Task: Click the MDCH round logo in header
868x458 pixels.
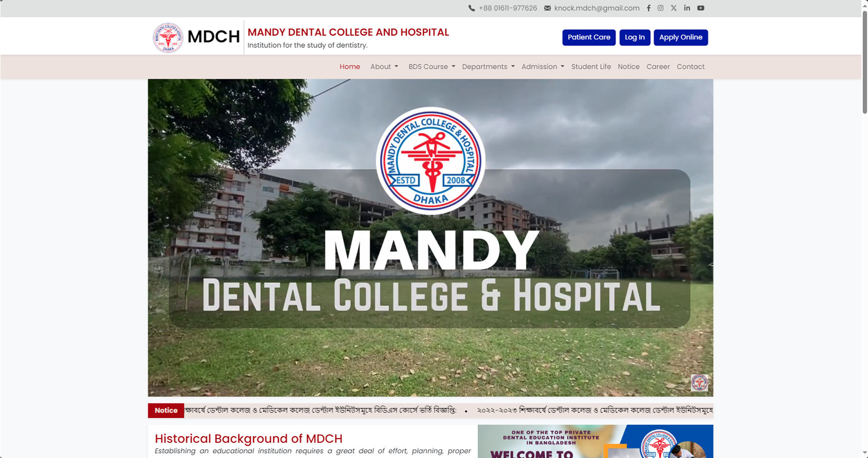Action: click(168, 37)
